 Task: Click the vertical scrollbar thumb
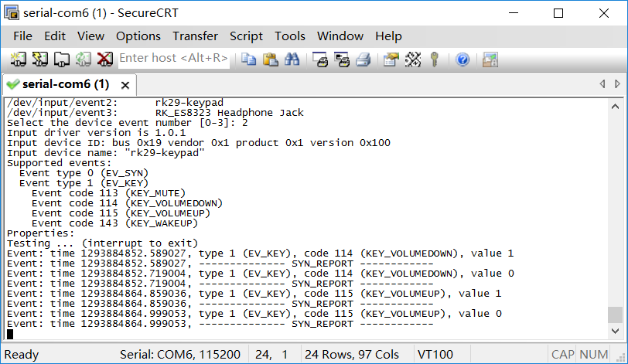click(615, 315)
